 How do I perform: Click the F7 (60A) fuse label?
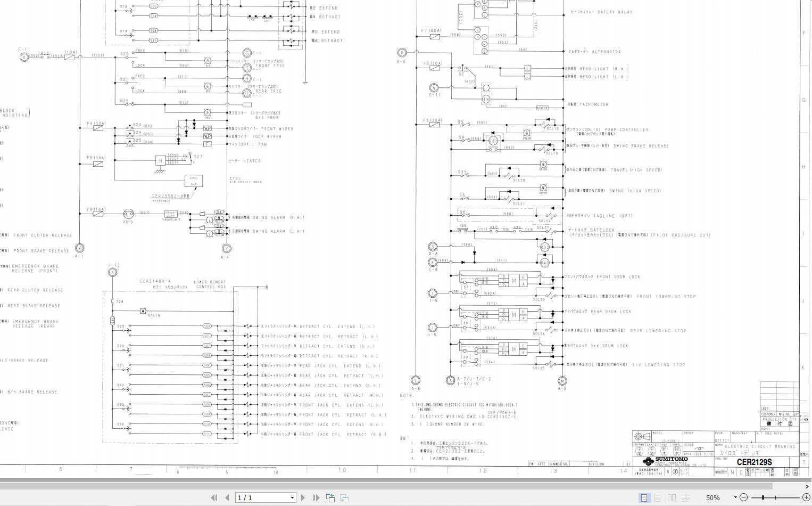coord(431,30)
